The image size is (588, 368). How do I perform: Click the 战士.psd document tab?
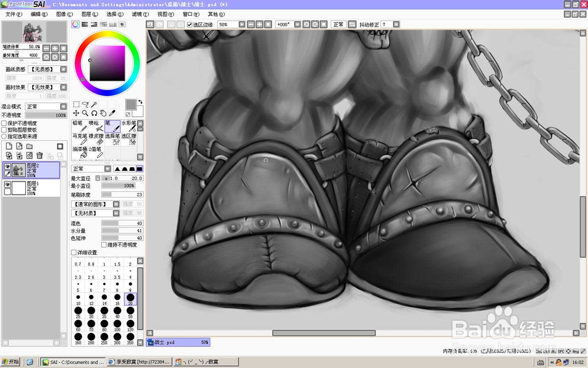pos(178,342)
